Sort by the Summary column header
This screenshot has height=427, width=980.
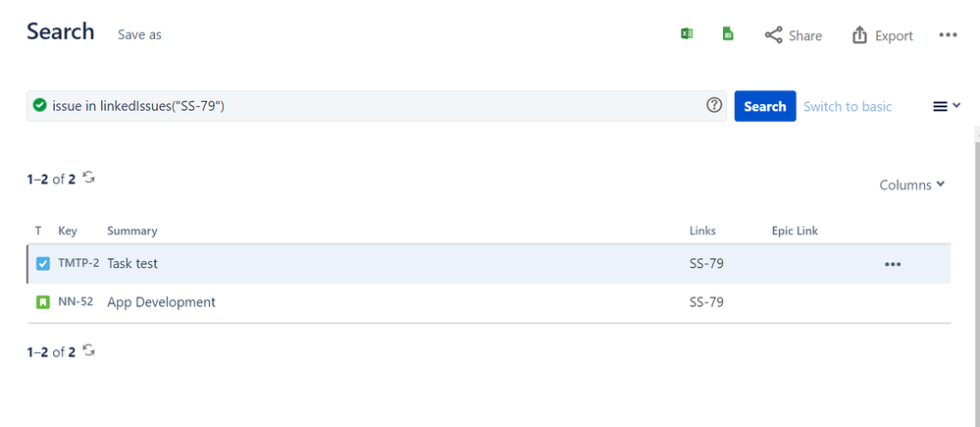click(132, 231)
